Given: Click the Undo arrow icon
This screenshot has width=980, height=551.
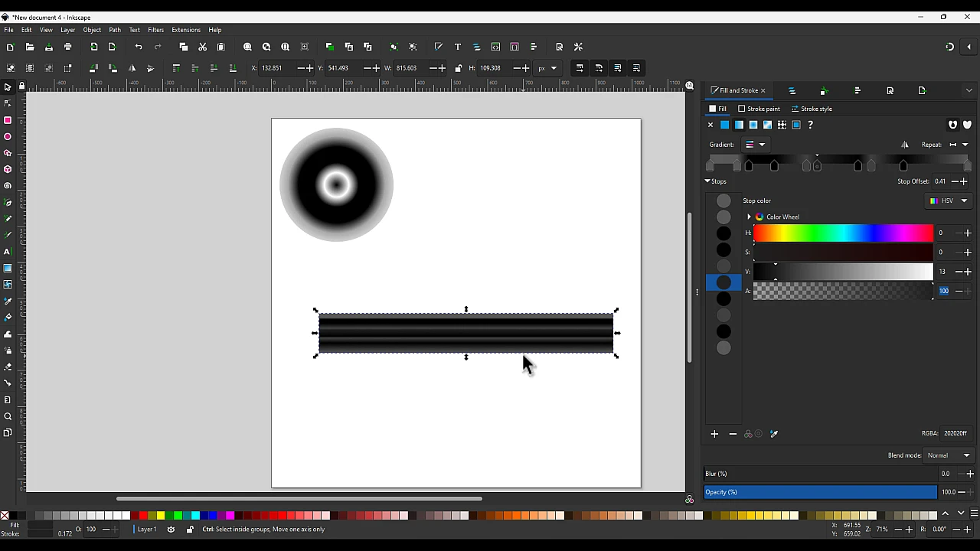Looking at the screenshot, I should coord(139,47).
